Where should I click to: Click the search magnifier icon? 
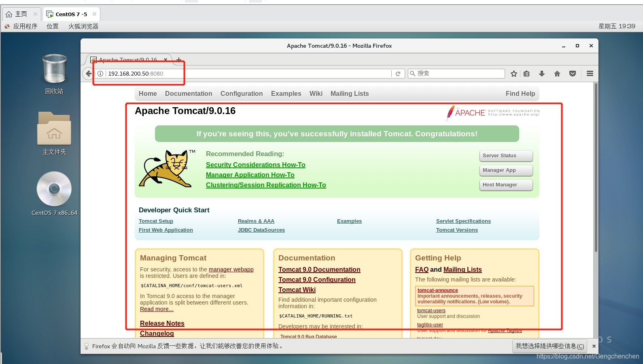(x=412, y=74)
